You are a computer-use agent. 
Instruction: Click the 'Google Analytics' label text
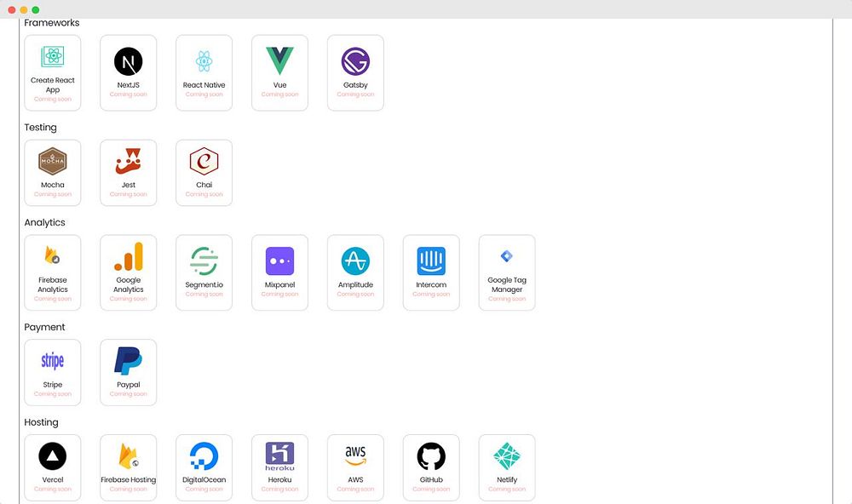coord(129,284)
